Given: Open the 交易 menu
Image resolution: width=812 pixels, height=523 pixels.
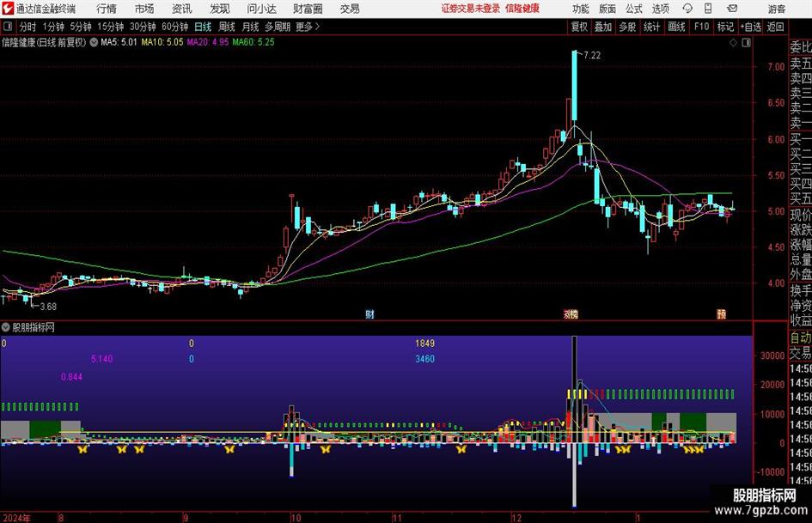Looking at the screenshot, I should 350,9.
